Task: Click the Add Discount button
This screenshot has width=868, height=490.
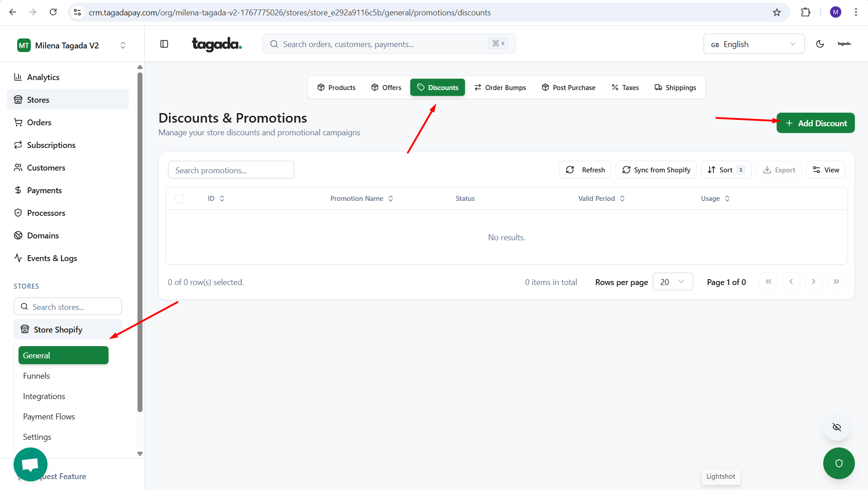Action: (x=815, y=123)
